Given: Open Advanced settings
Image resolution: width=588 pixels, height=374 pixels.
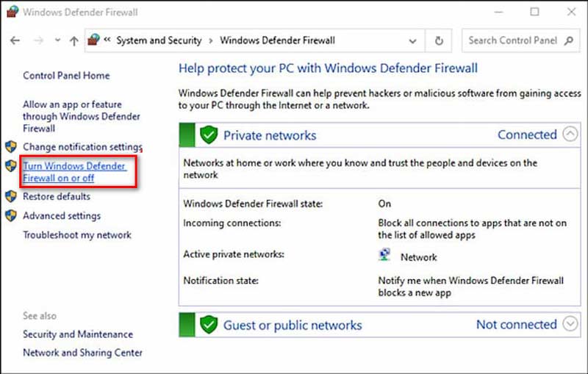Looking at the screenshot, I should pos(62,216).
